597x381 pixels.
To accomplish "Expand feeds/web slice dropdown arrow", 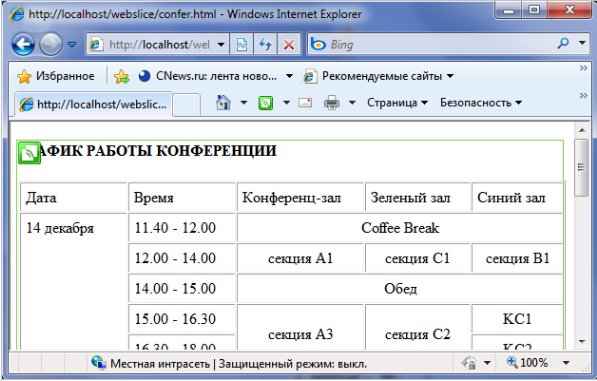I will 286,103.
